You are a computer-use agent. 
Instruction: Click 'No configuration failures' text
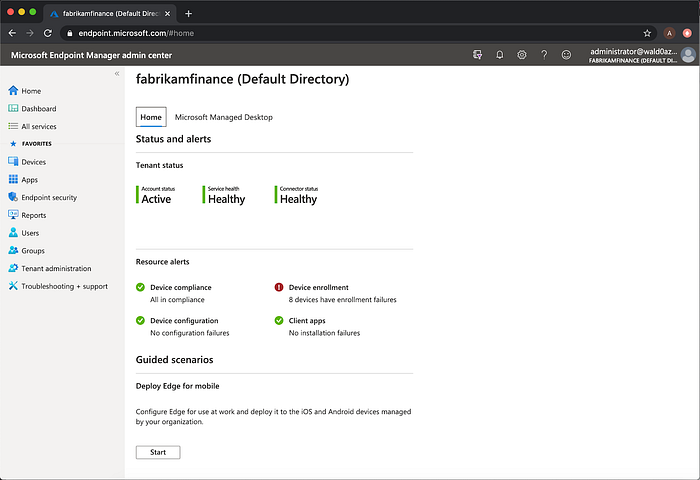tap(190, 333)
